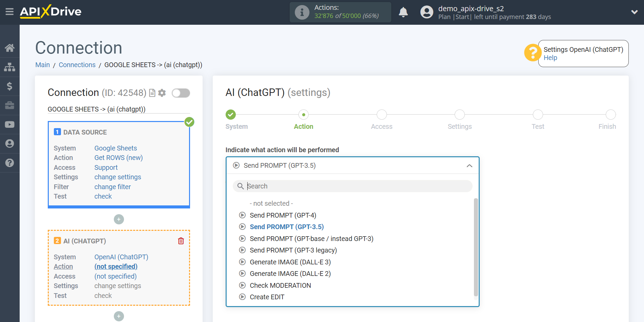Collapse the action dropdown chevron
644x322 pixels.
tap(469, 166)
